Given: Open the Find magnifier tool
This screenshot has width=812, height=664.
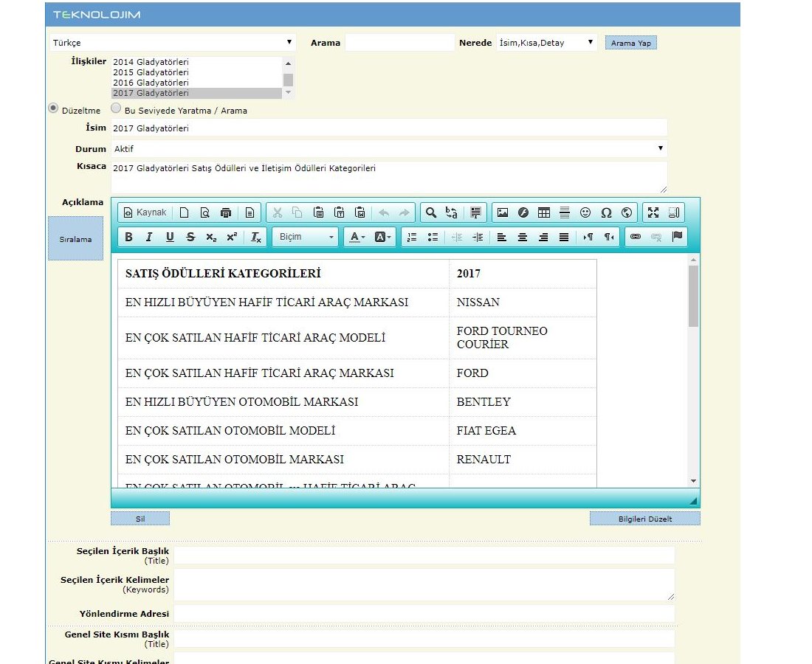Looking at the screenshot, I should pos(431,212).
